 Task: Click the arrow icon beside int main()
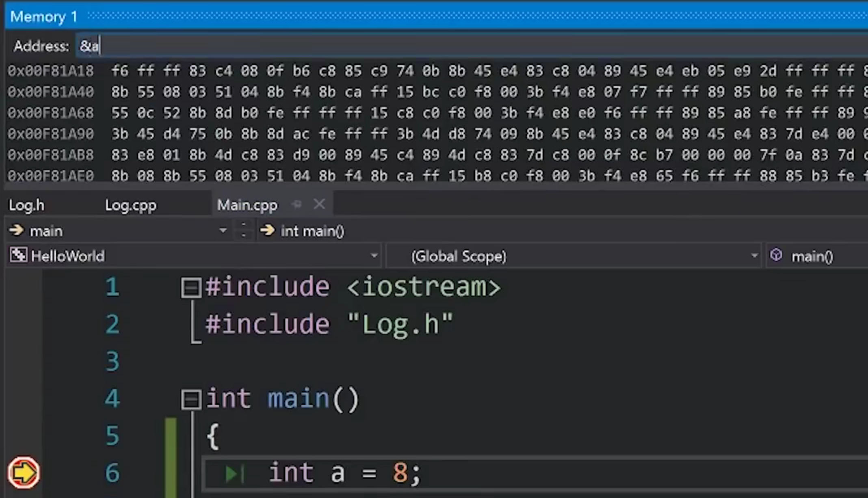pos(267,230)
